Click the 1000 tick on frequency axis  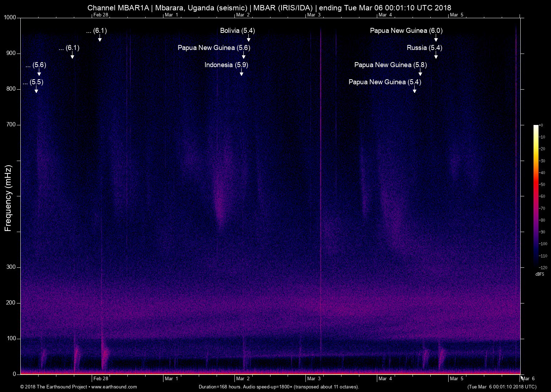point(10,17)
